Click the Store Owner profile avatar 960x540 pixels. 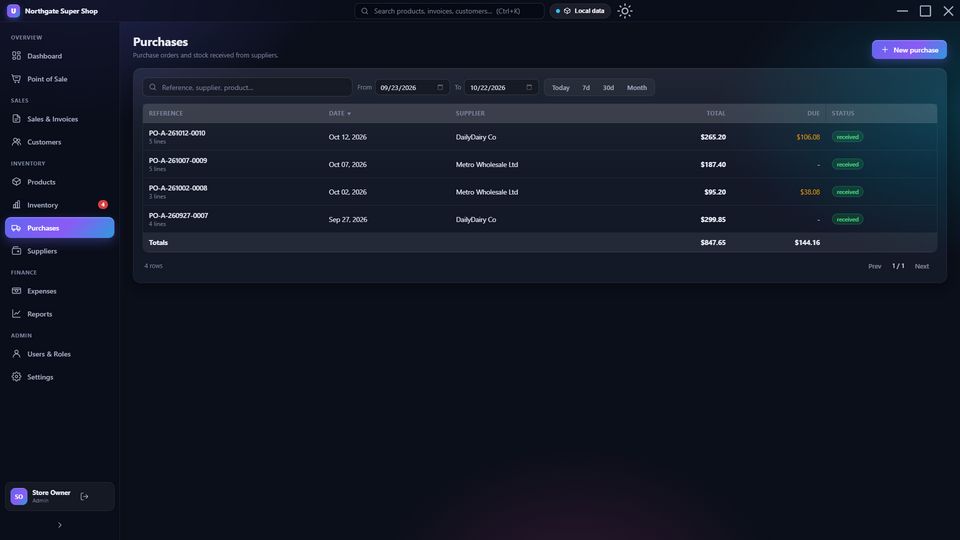pos(19,497)
